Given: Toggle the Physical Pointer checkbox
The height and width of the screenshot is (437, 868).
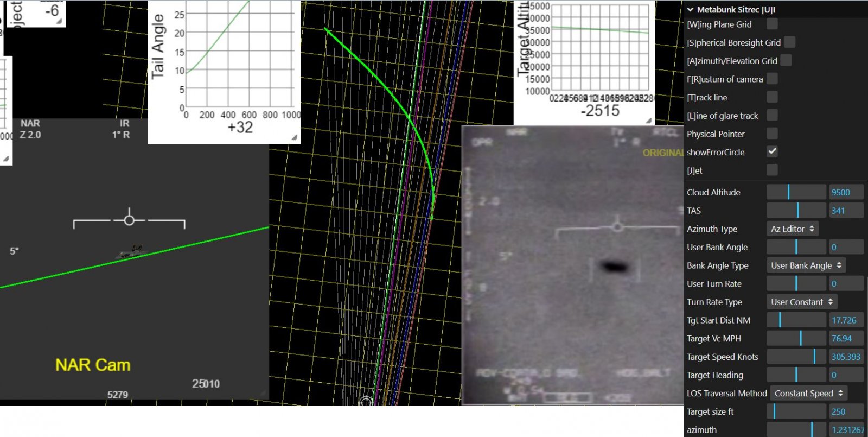Looking at the screenshot, I should [x=772, y=134].
